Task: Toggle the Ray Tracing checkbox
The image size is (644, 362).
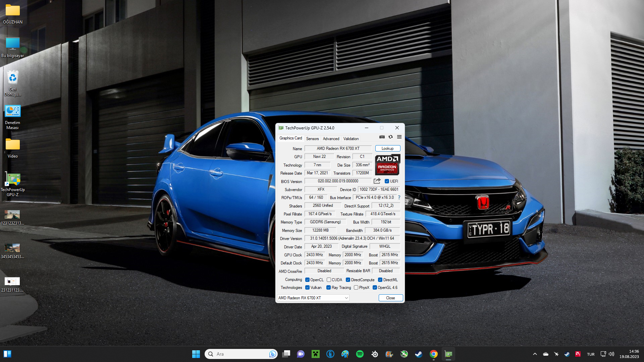Action: [x=329, y=288]
